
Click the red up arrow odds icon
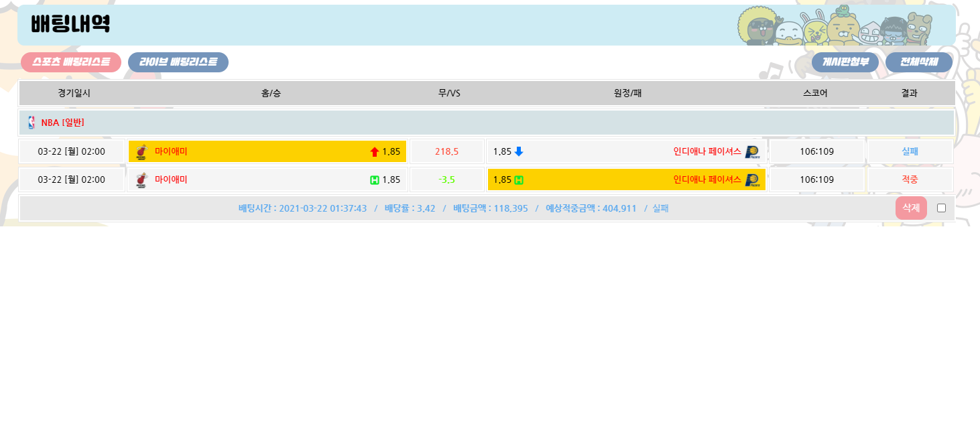tap(375, 152)
